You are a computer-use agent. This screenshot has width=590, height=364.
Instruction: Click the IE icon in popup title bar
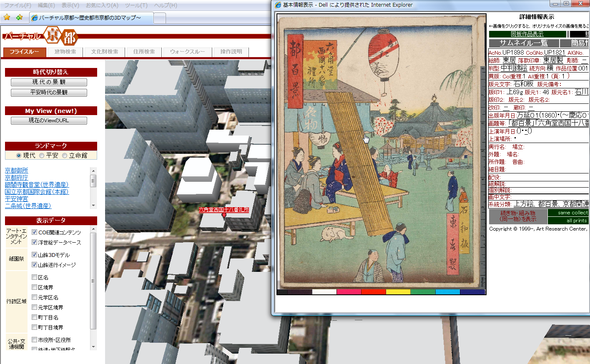pos(278,5)
